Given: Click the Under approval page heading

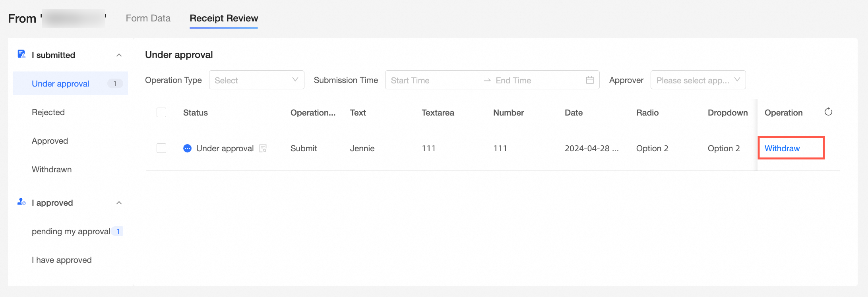Looking at the screenshot, I should [x=179, y=55].
